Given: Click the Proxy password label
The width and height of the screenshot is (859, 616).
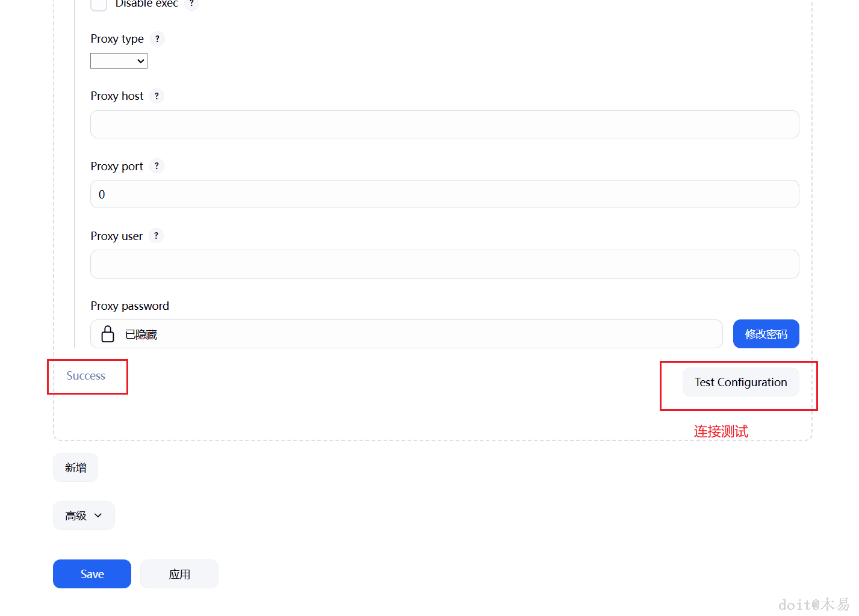Looking at the screenshot, I should click(x=130, y=306).
